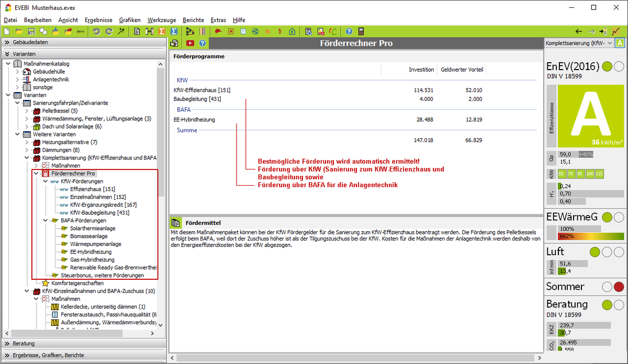Select Heizungsalternative (7) variant
Image resolution: width=628 pixels, height=364 pixels.
(x=70, y=142)
